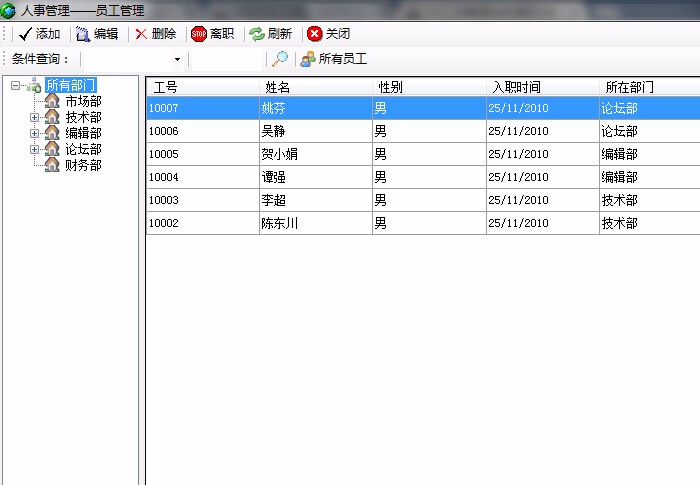Click 论坛部 department cell in 吴静 row
The height and width of the screenshot is (485, 700).
pos(650,131)
